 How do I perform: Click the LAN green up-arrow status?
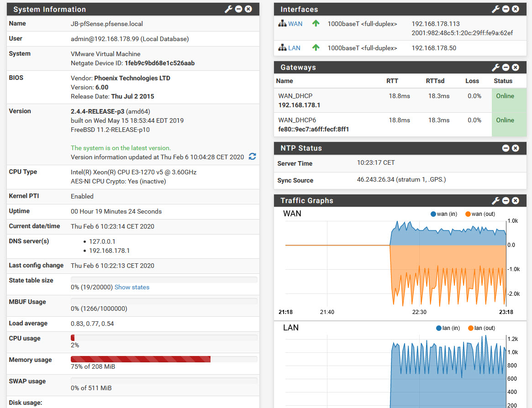click(x=316, y=47)
